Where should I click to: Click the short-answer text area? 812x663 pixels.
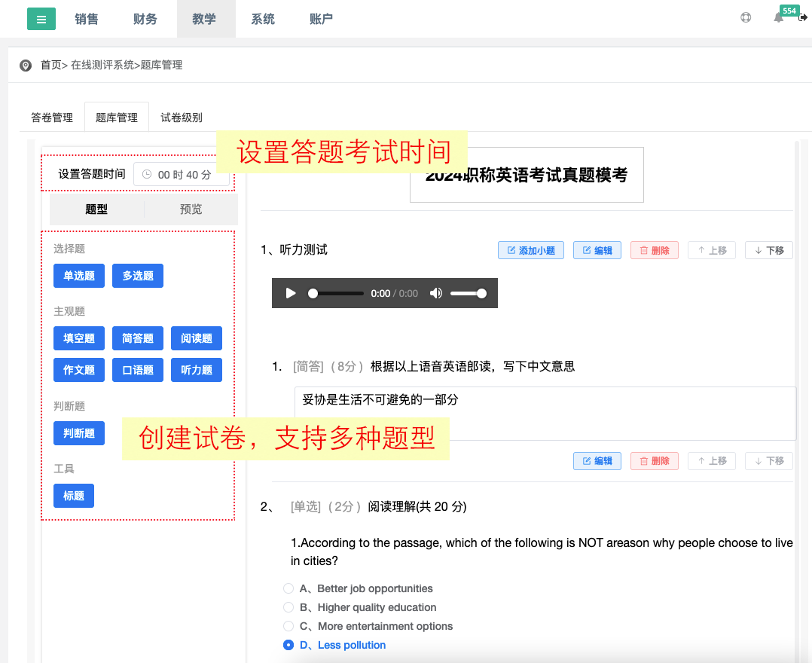pyautogui.click(x=544, y=412)
